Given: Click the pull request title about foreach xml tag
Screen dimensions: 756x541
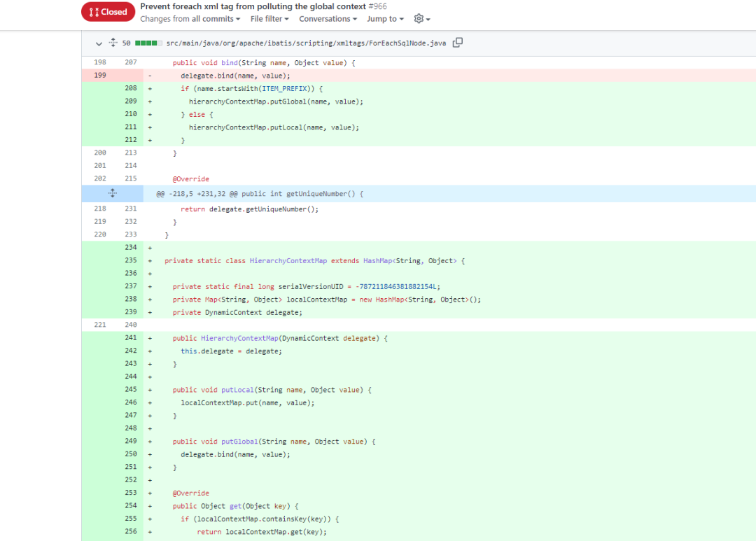Looking at the screenshot, I should [x=253, y=6].
